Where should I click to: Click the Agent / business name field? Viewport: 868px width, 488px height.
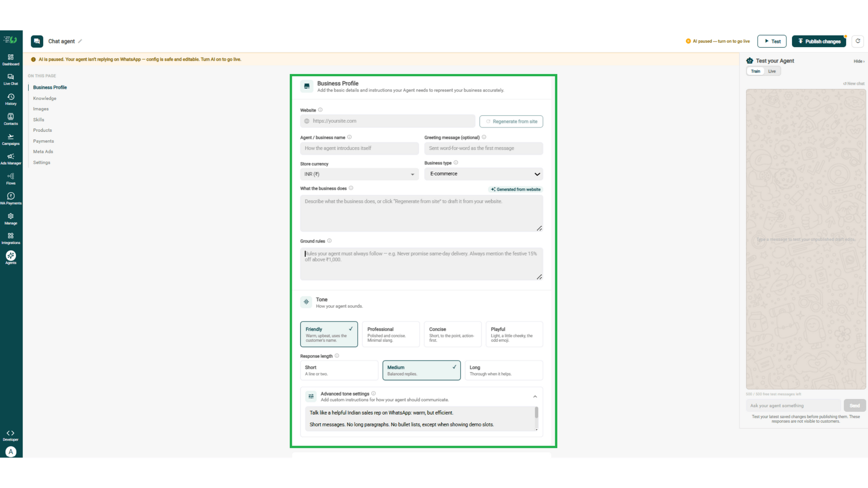coord(359,148)
